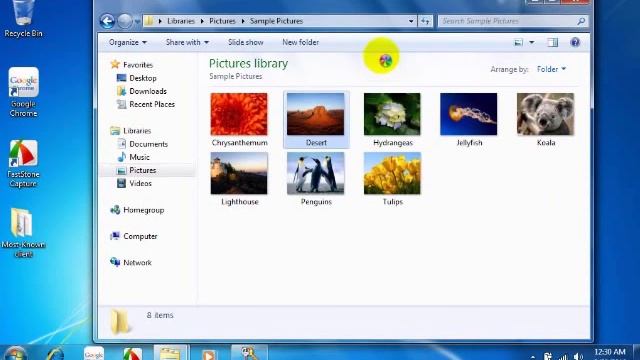This screenshot has width=640, height=360.
Task: Select the Desert picture thumbnail
Action: click(x=316, y=114)
